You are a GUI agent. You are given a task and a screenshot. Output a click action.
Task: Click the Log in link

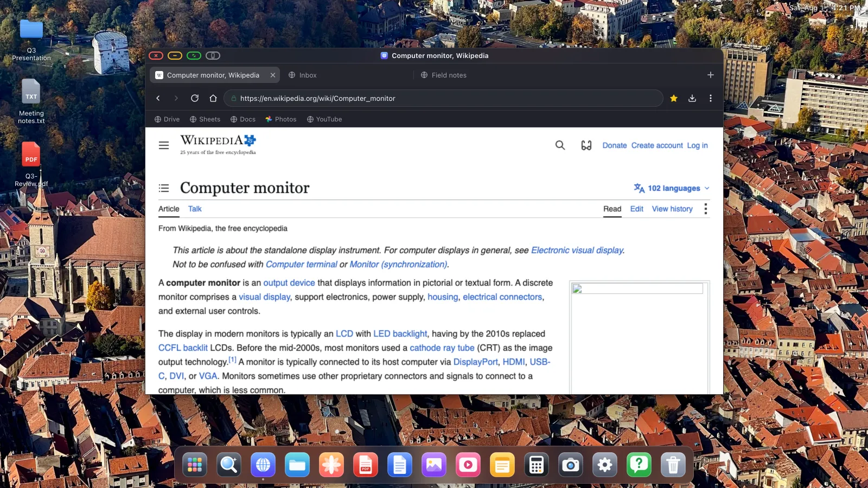(698, 145)
